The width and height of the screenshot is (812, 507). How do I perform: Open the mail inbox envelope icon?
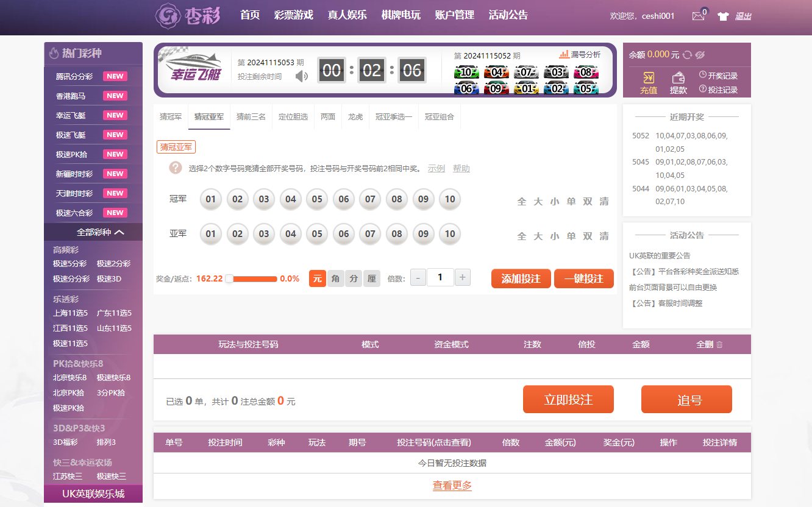pyautogui.click(x=698, y=16)
